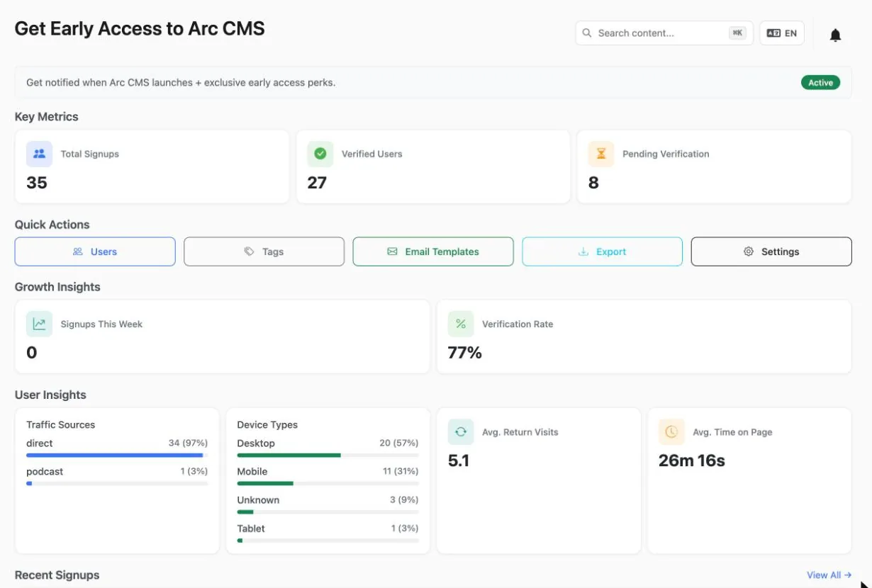The height and width of the screenshot is (588, 872).
Task: Click the Total Signups value 35
Action: (37, 183)
